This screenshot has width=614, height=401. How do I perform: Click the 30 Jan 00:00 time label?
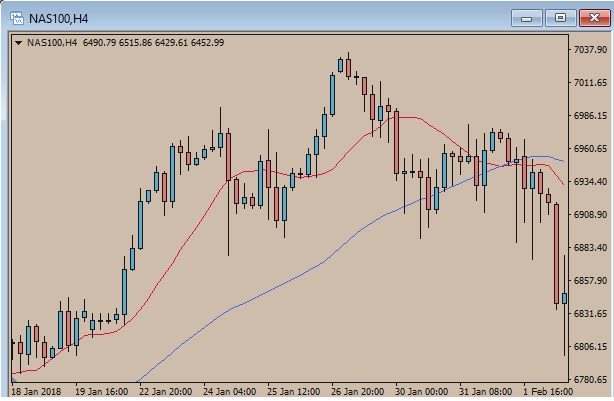(x=421, y=391)
